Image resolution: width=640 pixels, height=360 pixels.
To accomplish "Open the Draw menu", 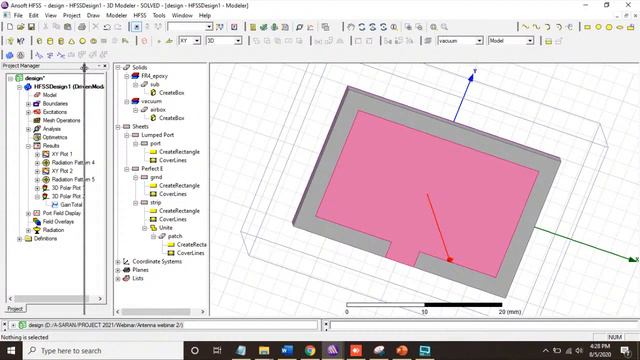I will 93,16.
